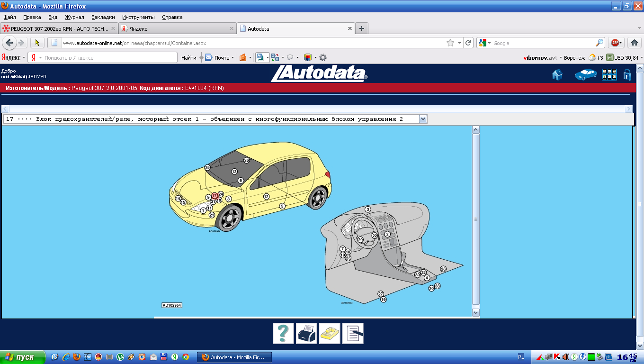
Task: Click the Google search magnifier icon
Action: pos(599,43)
